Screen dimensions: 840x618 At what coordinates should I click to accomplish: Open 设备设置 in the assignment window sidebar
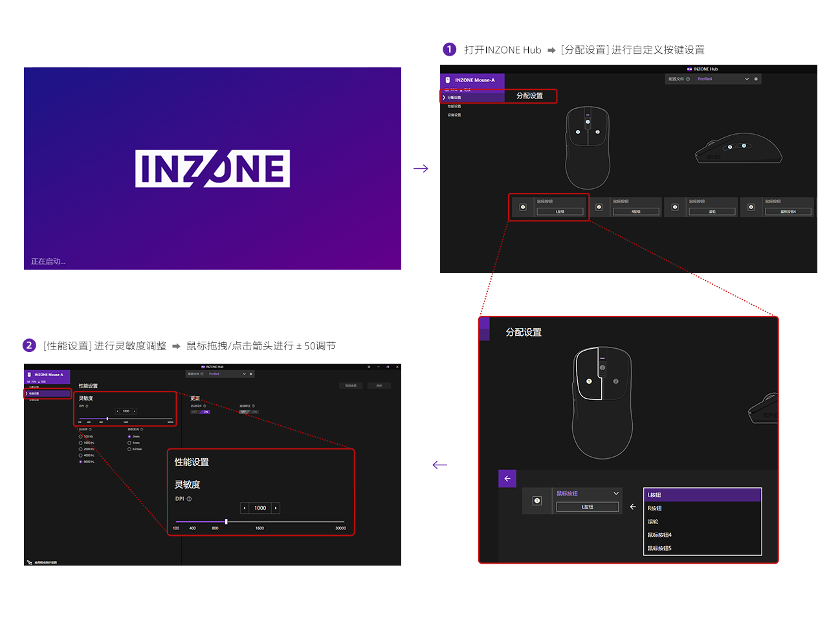(454, 115)
